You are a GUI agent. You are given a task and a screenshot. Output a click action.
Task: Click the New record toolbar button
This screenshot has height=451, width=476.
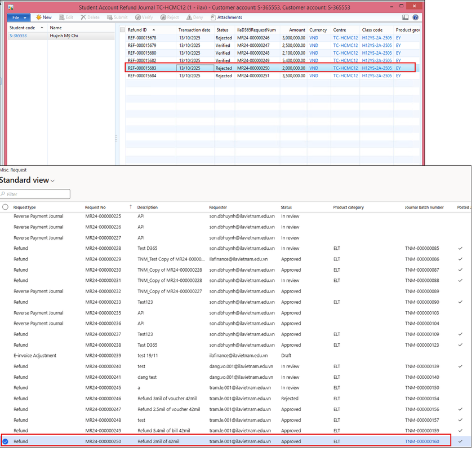point(44,17)
